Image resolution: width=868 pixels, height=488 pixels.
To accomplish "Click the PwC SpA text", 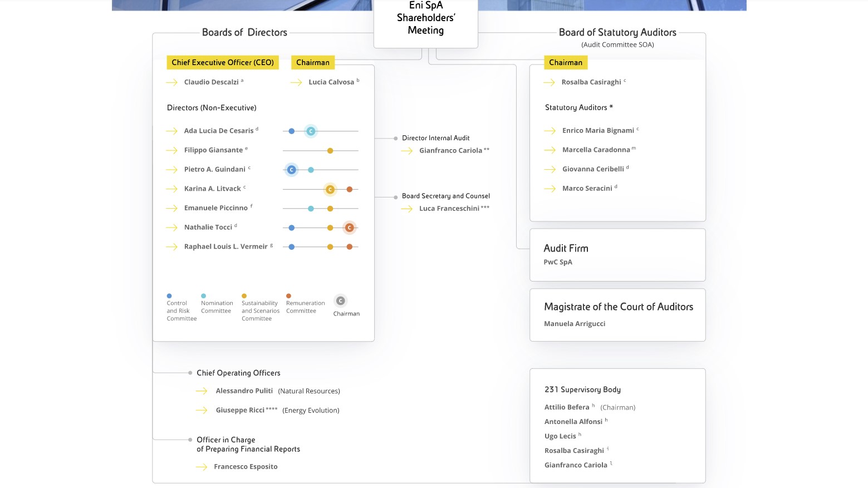I will coord(558,262).
